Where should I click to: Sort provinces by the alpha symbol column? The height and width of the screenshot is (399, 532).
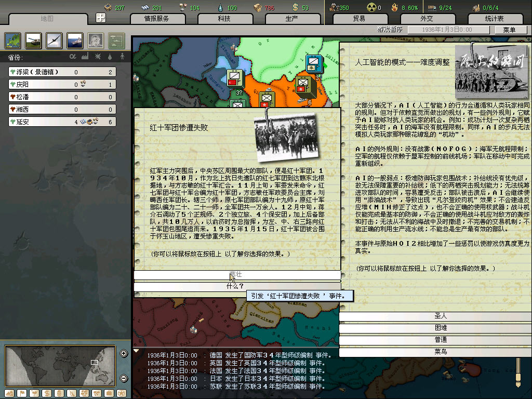pos(73,56)
